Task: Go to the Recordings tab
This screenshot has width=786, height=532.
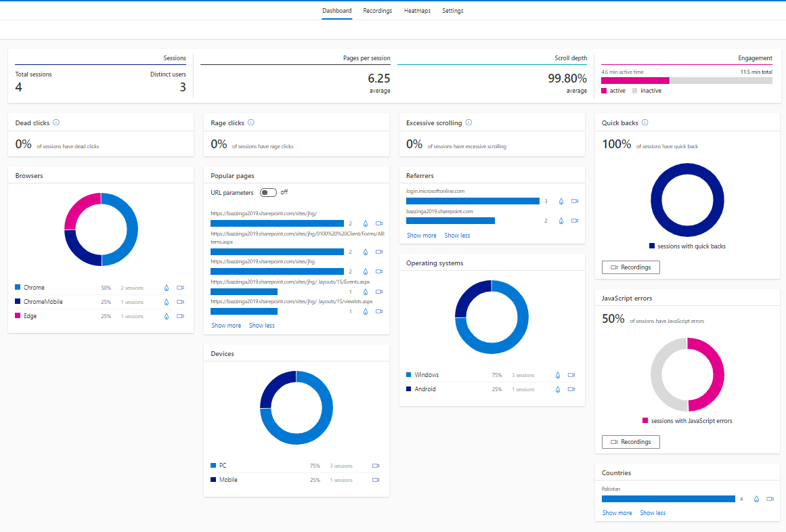Action: click(x=377, y=11)
